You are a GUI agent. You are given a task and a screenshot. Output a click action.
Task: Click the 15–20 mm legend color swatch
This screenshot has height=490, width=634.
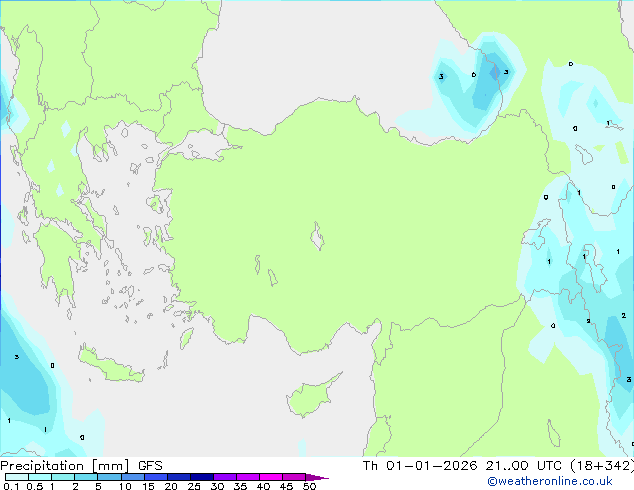click(156, 477)
